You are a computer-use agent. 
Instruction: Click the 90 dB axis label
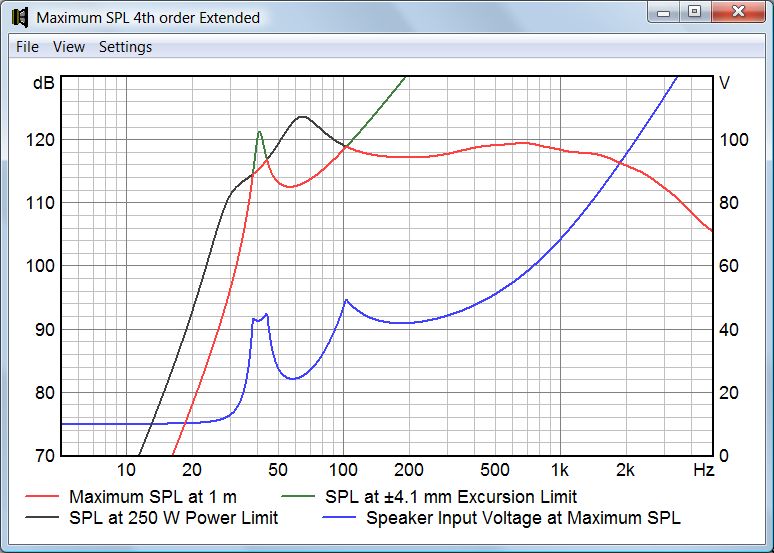[x=44, y=329]
